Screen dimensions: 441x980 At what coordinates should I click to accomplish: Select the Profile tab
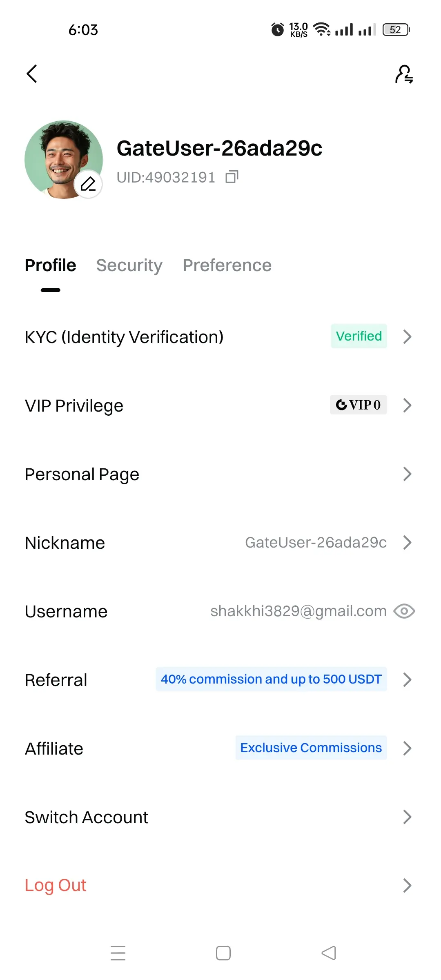[x=51, y=265]
